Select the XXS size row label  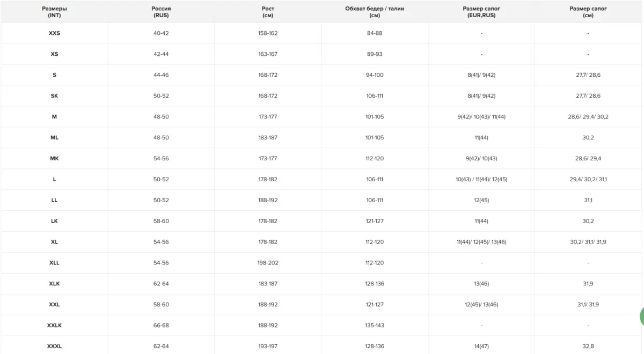[x=54, y=33]
